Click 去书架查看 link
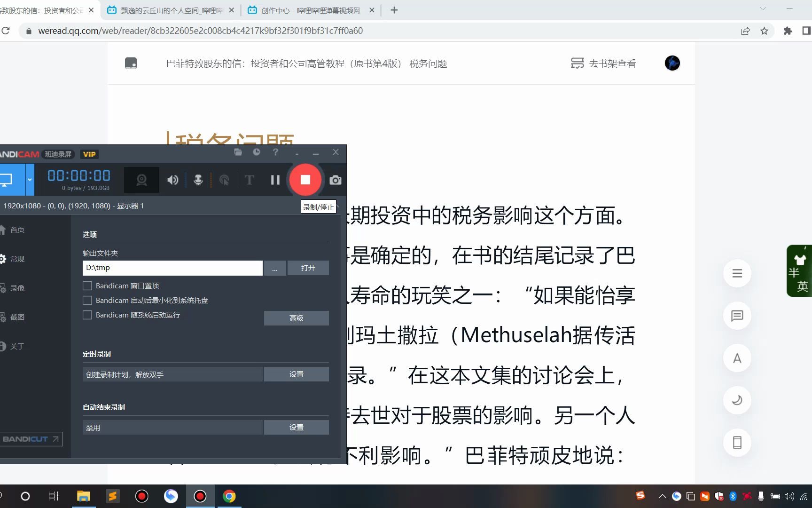The width and height of the screenshot is (812, 508). (x=603, y=63)
